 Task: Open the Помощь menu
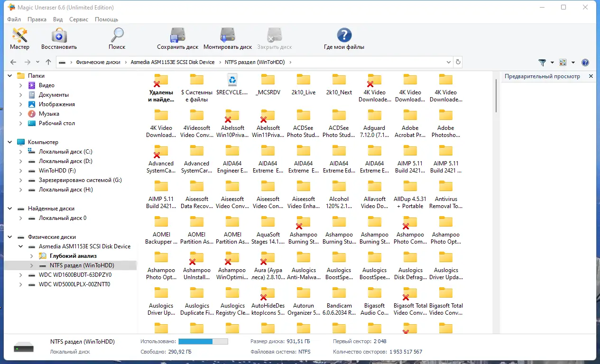point(106,19)
